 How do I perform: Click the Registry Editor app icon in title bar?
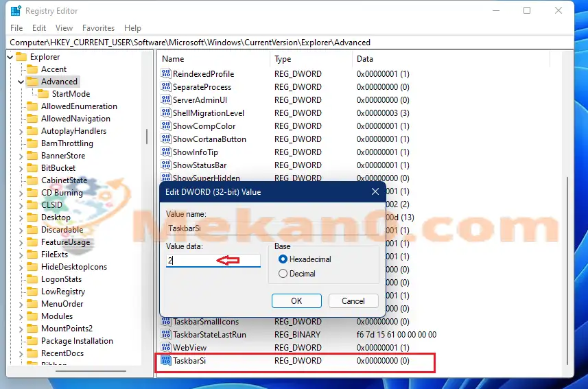(x=16, y=11)
